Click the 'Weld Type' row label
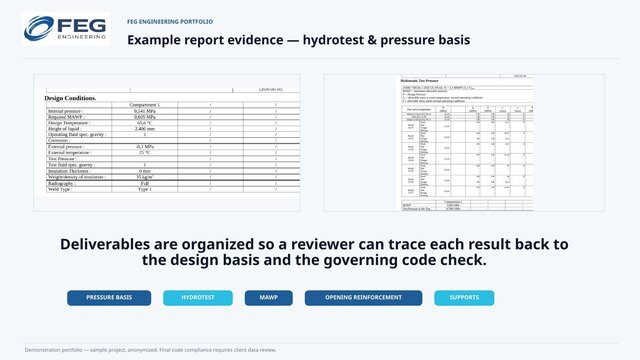This screenshot has width=640, height=360. pyautogui.click(x=60, y=189)
